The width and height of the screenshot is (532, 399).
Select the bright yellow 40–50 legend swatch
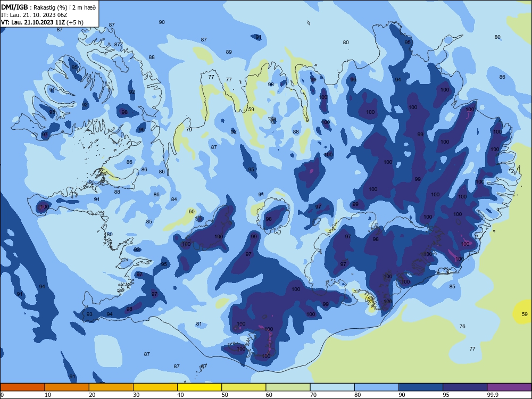pos(199,387)
